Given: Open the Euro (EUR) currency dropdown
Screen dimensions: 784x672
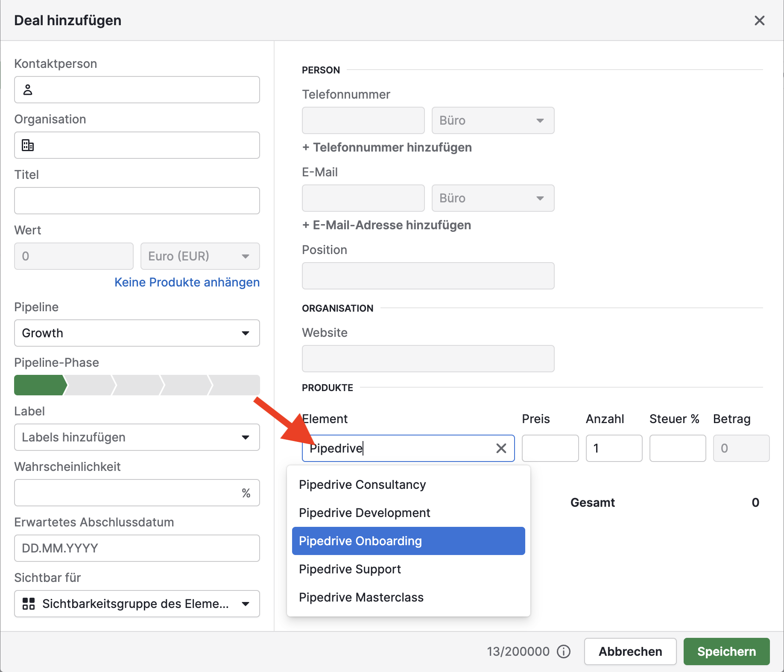Looking at the screenshot, I should click(200, 256).
